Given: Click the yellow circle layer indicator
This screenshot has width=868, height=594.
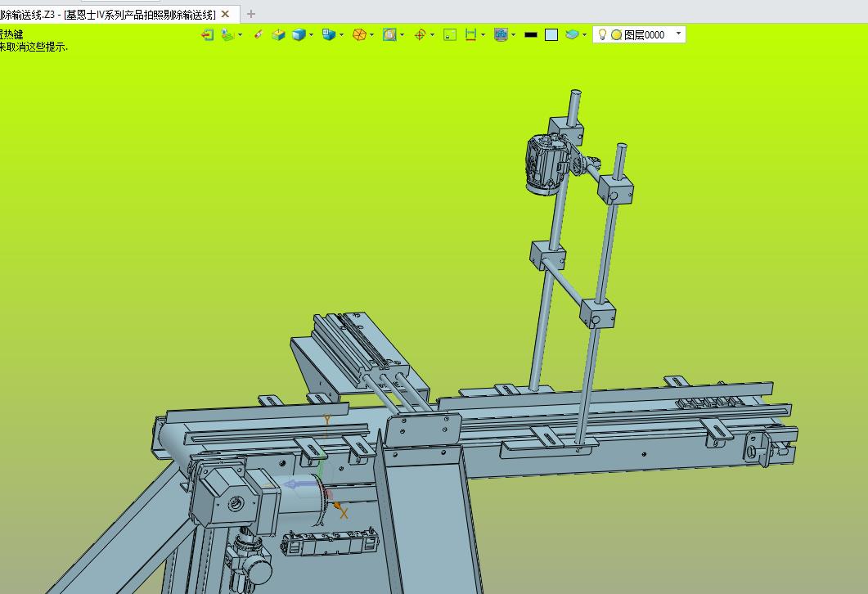Looking at the screenshot, I should (x=616, y=35).
